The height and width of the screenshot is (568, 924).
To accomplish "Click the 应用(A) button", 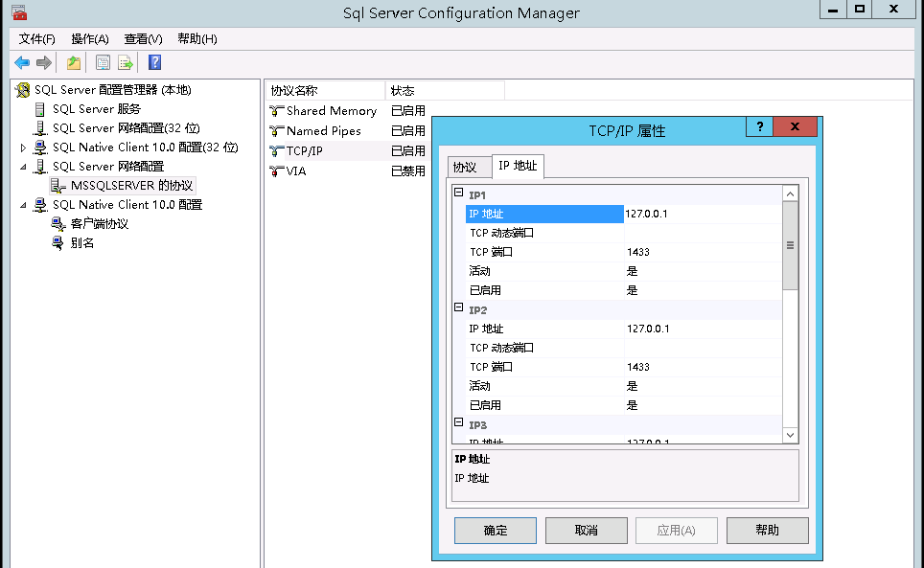I will click(676, 531).
